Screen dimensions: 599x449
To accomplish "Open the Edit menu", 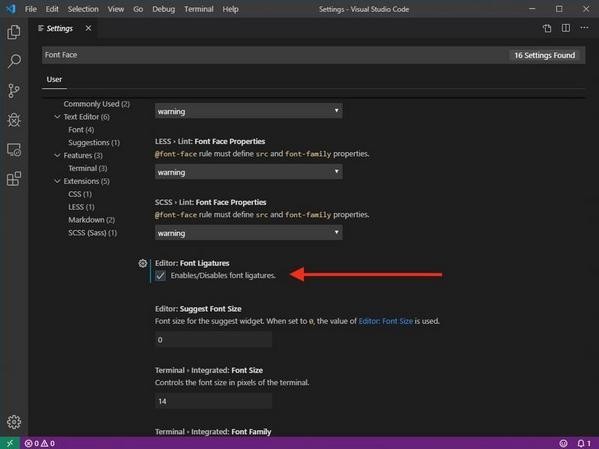I will pos(52,9).
